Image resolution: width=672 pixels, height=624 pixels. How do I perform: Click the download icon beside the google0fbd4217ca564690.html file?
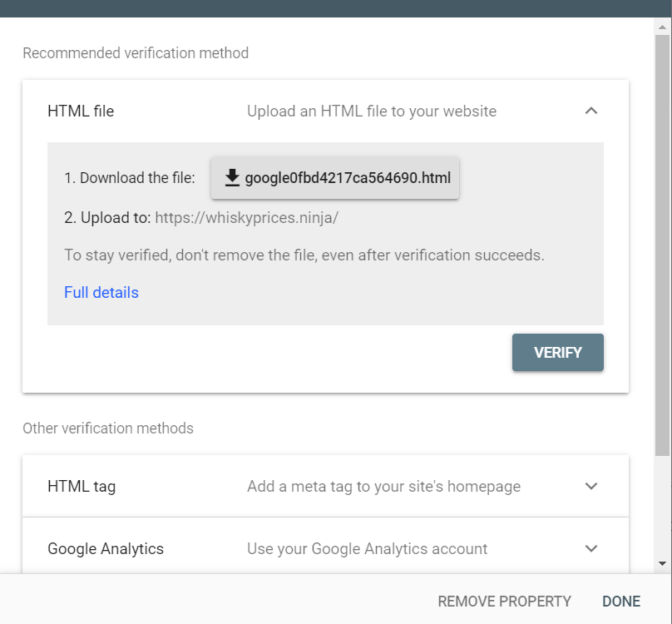point(232,177)
